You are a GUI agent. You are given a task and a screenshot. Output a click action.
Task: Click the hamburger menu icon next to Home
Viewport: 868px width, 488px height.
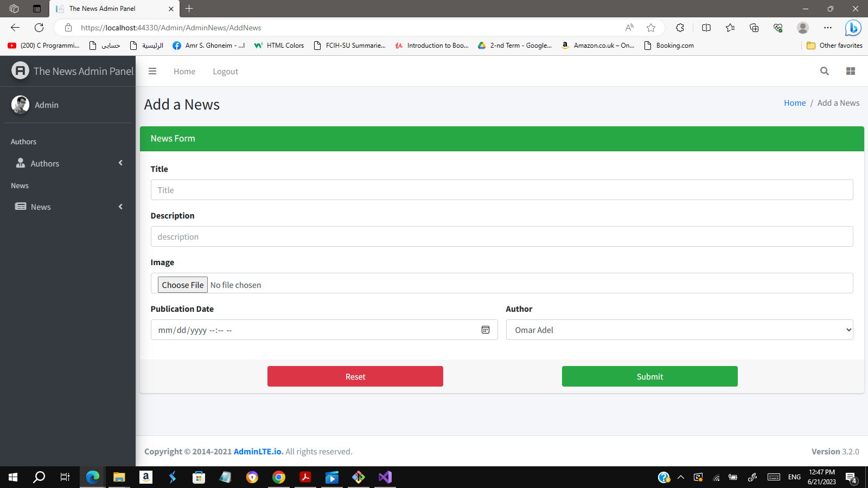click(152, 71)
